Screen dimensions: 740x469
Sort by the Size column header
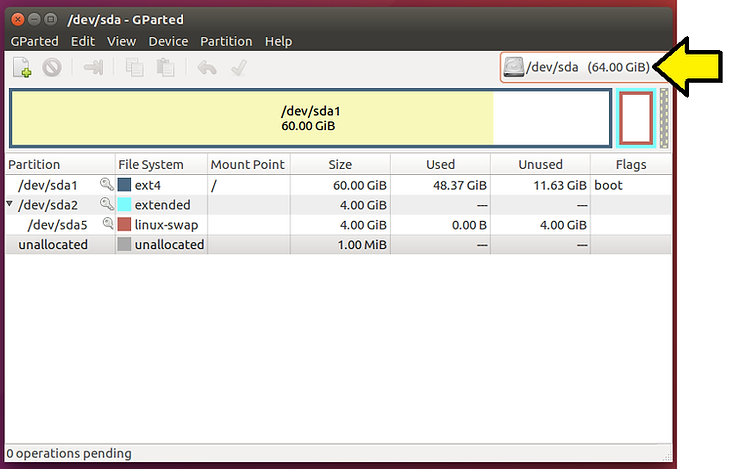coord(340,164)
